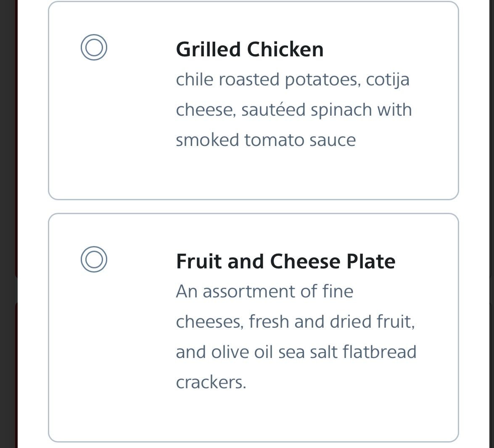Click the "cheese, sautéed spinach with" line
This screenshot has height=448, width=494.
293,110
